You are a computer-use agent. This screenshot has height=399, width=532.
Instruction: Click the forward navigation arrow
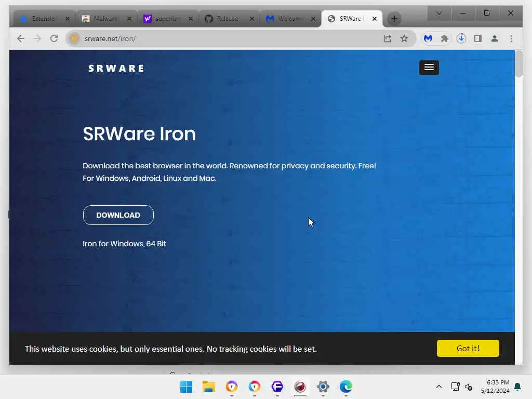point(37,38)
